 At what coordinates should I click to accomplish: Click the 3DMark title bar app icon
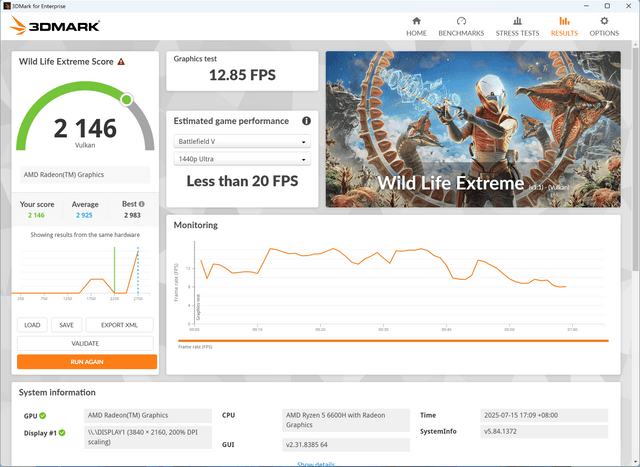coord(7,6)
